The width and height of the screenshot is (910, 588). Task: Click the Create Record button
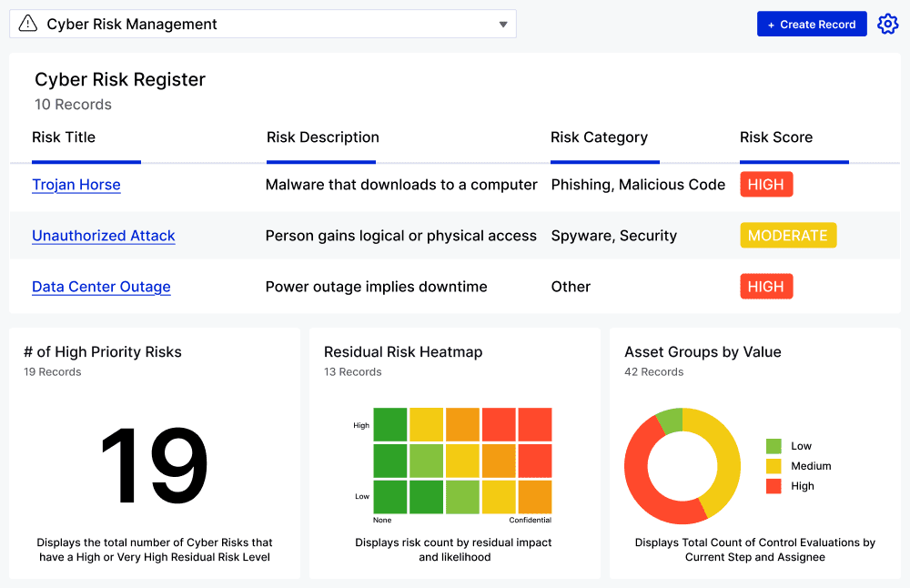[812, 24]
